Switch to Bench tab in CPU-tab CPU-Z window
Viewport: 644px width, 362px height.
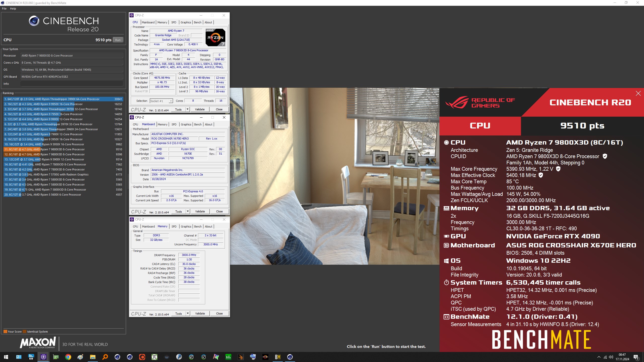(x=198, y=22)
